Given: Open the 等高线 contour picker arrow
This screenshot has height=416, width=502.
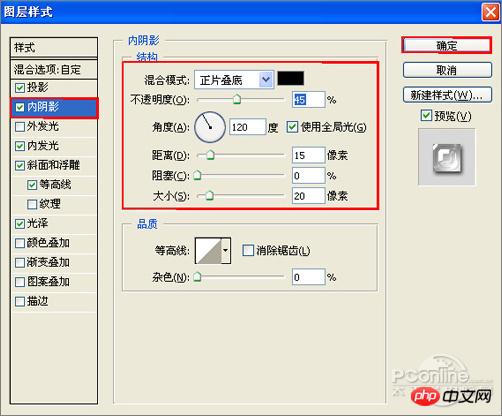Looking at the screenshot, I should 226,250.
